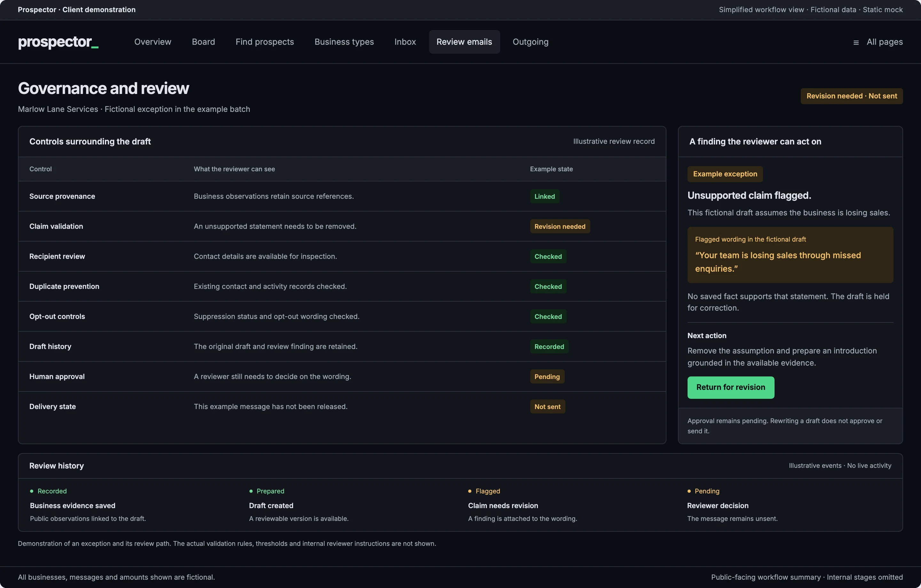Open the Overview tab
Screen dimensions: 921x588
click(x=153, y=42)
